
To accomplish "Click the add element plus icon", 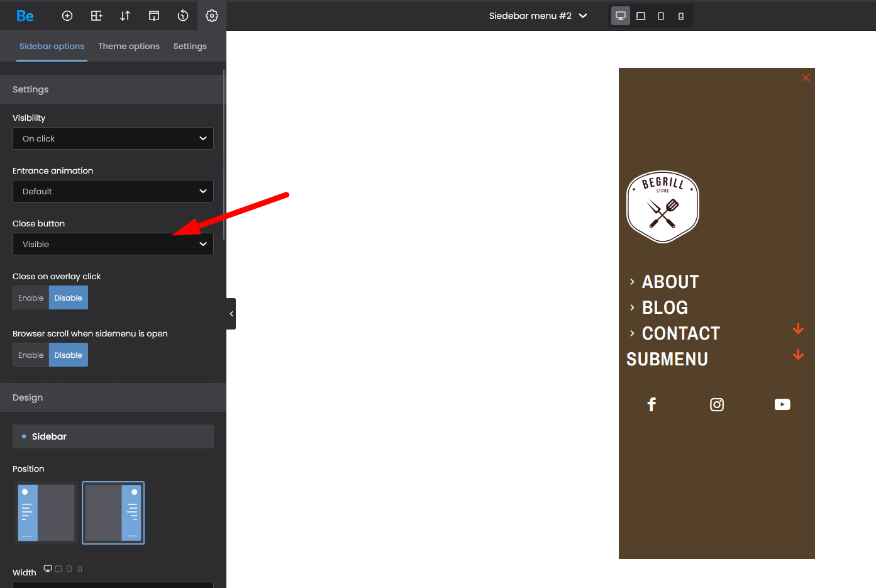I will (x=67, y=16).
